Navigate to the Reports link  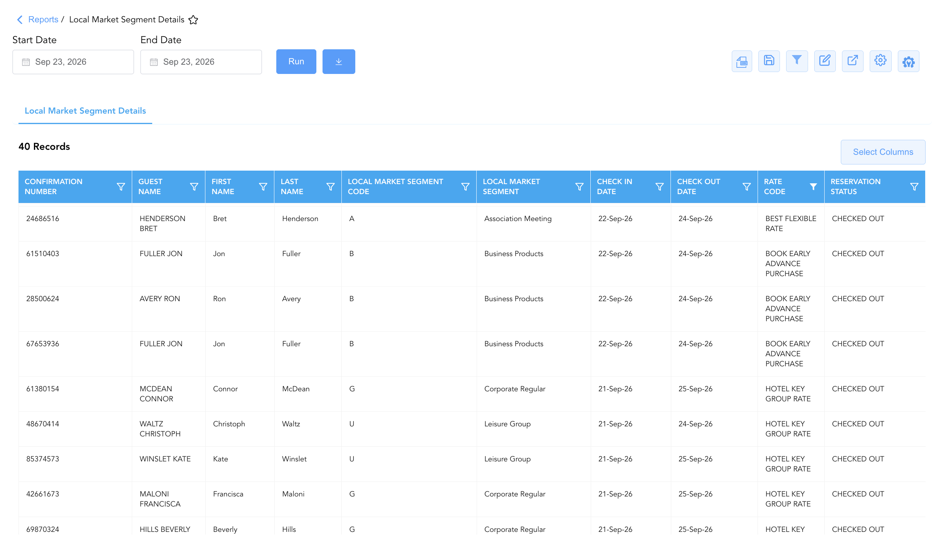[43, 20]
